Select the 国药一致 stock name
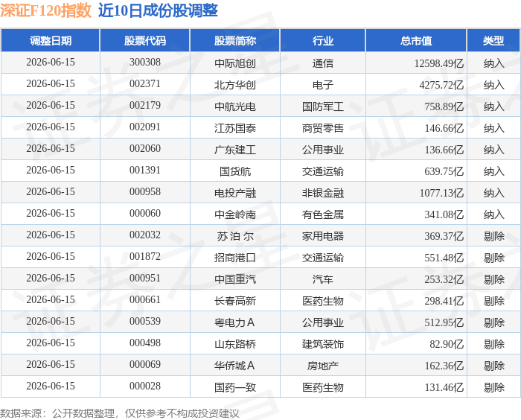The width and height of the screenshot is (521, 420). tap(235, 387)
